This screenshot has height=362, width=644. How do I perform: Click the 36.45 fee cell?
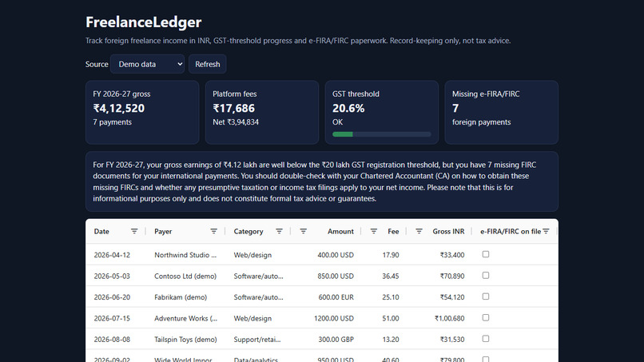pos(391,276)
